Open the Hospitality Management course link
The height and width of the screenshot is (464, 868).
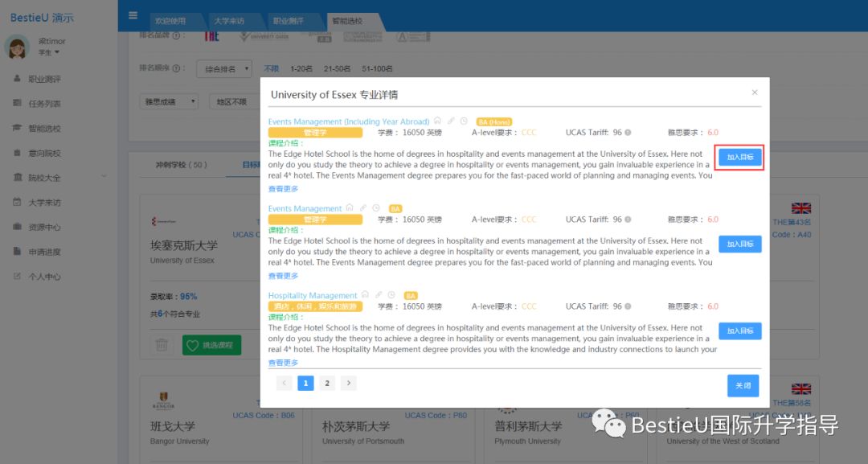coord(313,295)
